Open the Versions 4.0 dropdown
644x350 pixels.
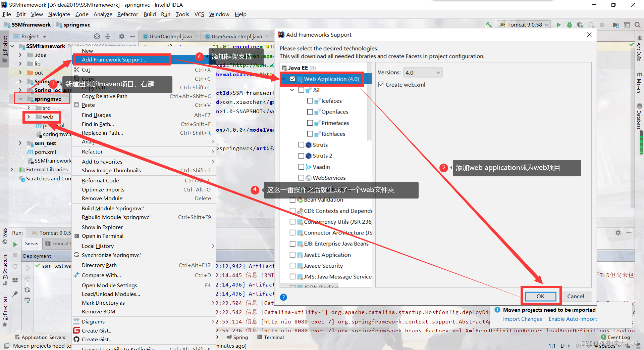coord(423,73)
